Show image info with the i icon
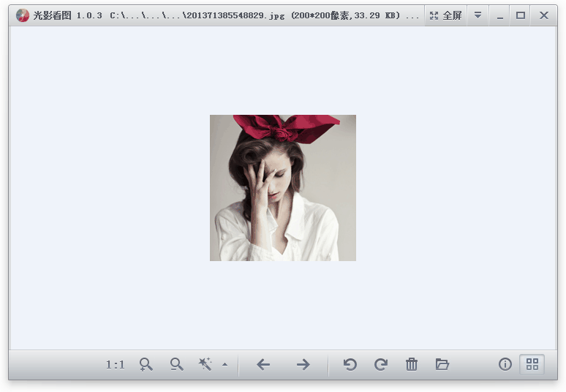This screenshot has width=566, height=392. coord(505,364)
